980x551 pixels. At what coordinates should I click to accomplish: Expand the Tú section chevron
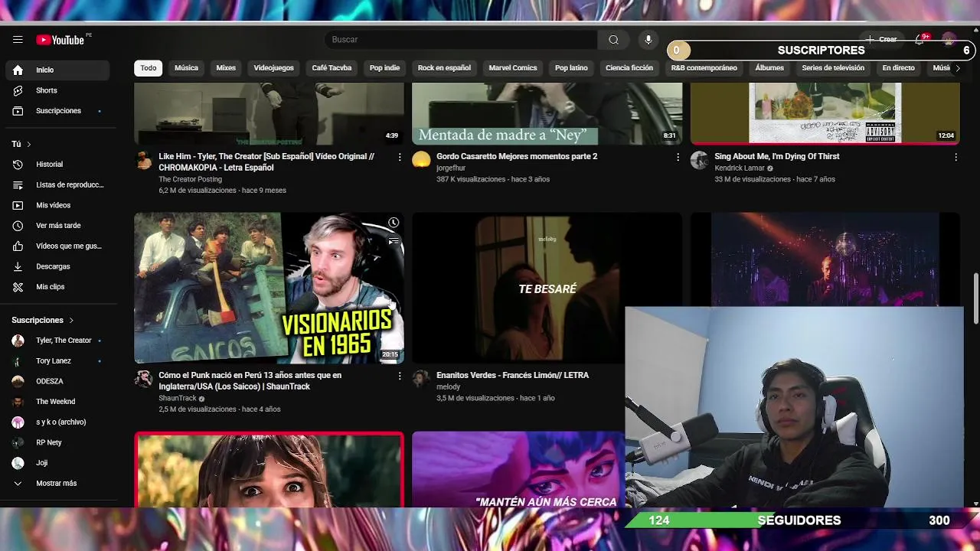(29, 144)
